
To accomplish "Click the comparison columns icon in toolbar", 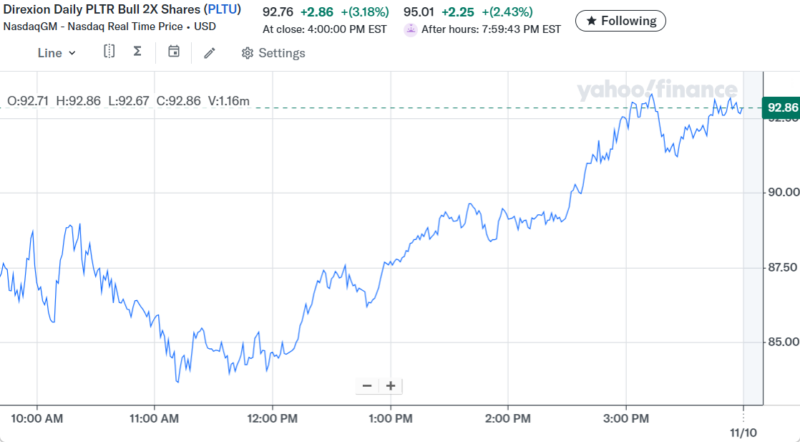I will pyautogui.click(x=110, y=53).
